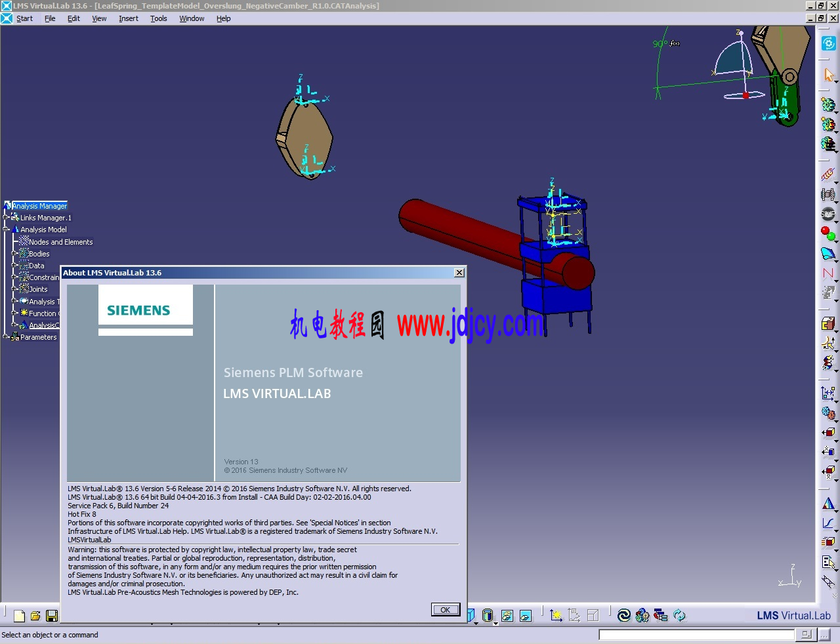Click the SIMP icon in right toolbar
840x644 pixels.
(x=828, y=214)
